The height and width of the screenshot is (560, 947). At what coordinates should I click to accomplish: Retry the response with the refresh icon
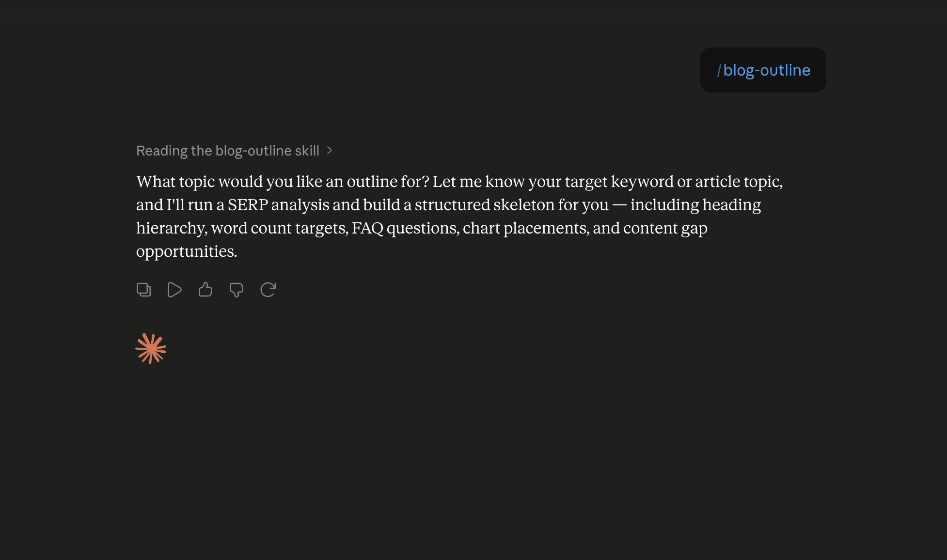(268, 290)
